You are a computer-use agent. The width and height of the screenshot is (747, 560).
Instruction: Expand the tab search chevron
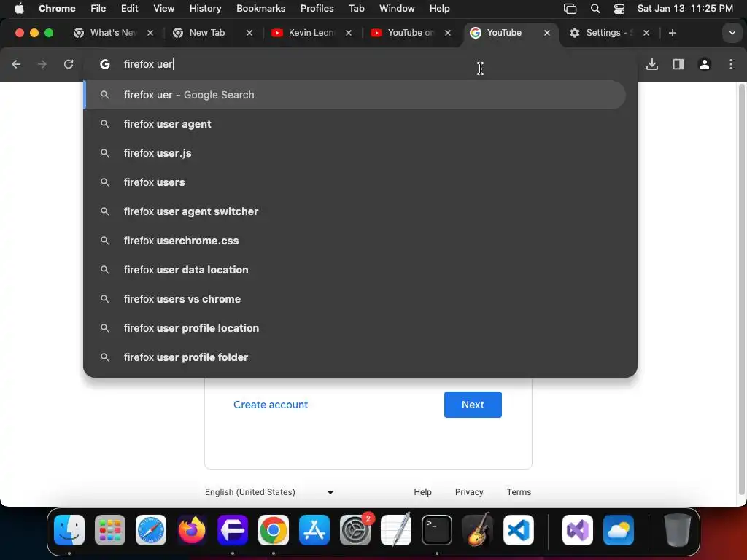[x=732, y=33]
